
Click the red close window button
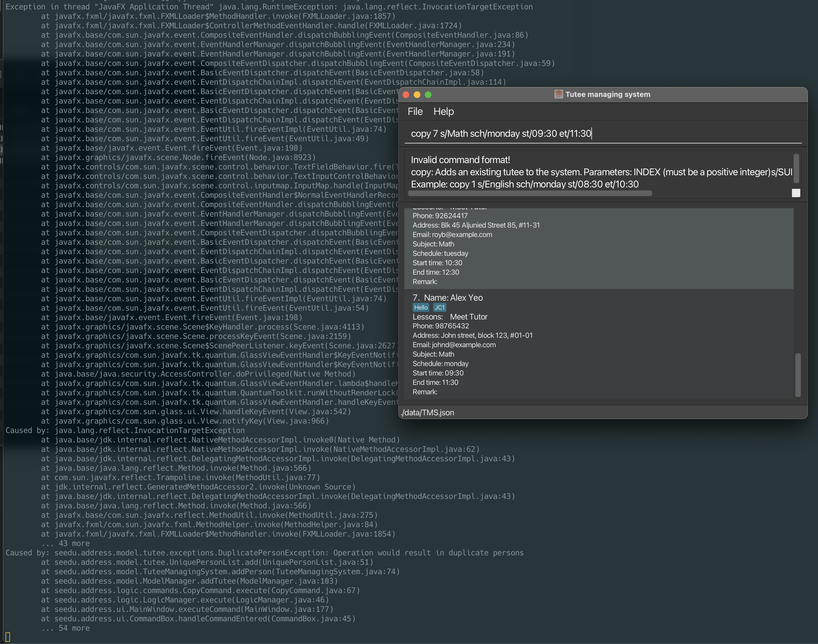pos(406,95)
